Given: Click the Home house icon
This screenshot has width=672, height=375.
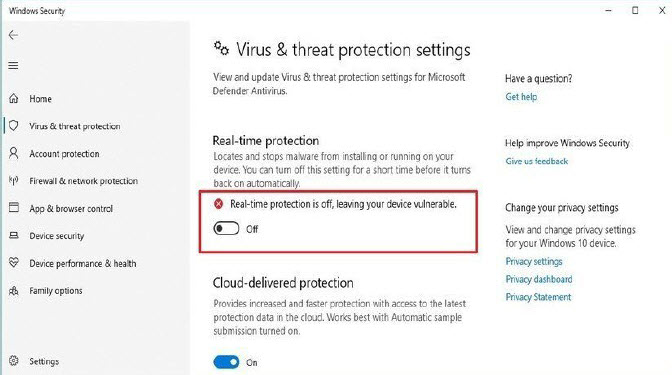Looking at the screenshot, I should (x=14, y=99).
